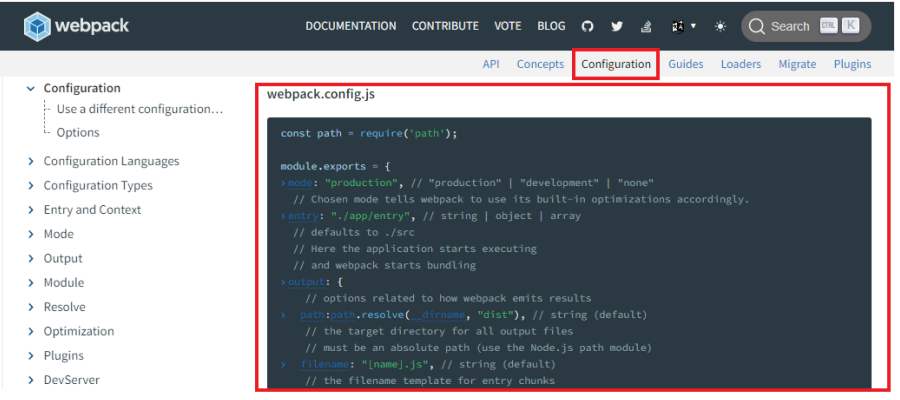Screen dimensions: 900x400
Task: Click the 'mode' key in code
Action: click(300, 183)
